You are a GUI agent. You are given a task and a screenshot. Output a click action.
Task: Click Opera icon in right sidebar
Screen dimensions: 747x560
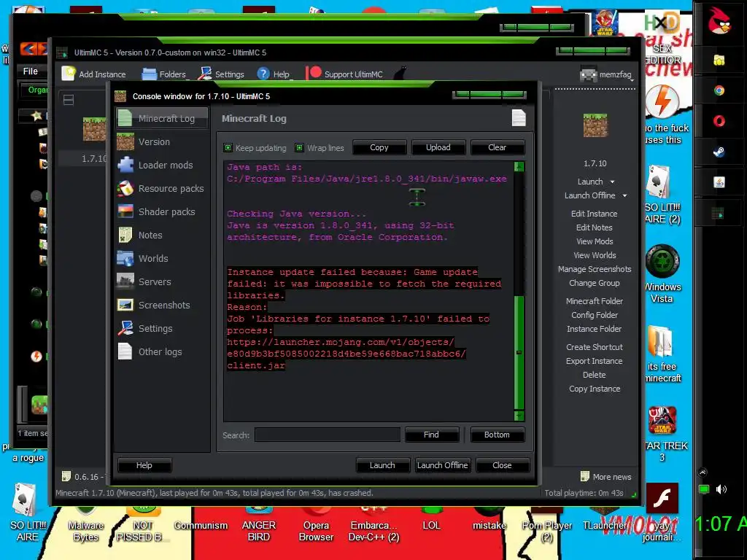point(719,121)
